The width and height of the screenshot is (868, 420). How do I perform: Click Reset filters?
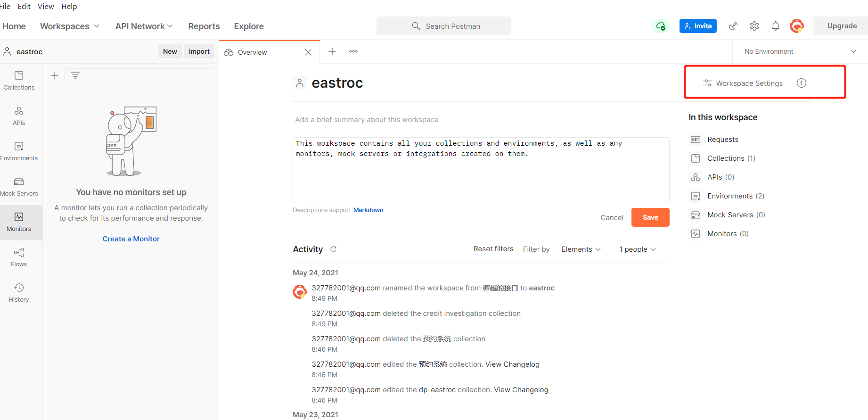493,249
